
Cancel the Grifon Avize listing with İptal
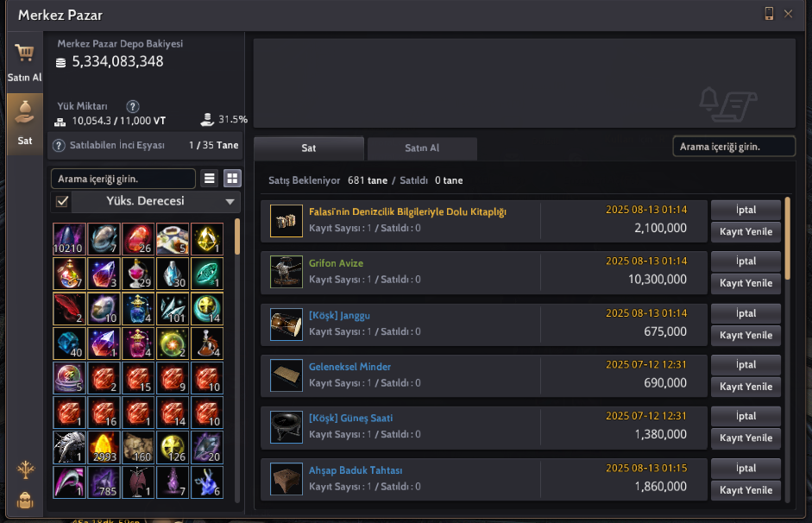pos(746,261)
